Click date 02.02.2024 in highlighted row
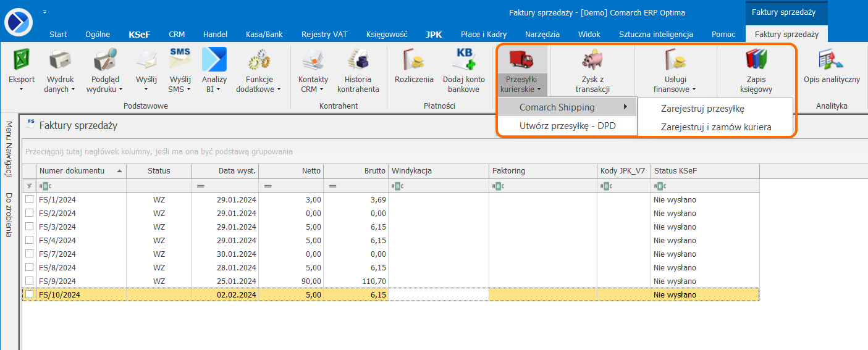Screen dimensions: 868x350 [x=224, y=294]
